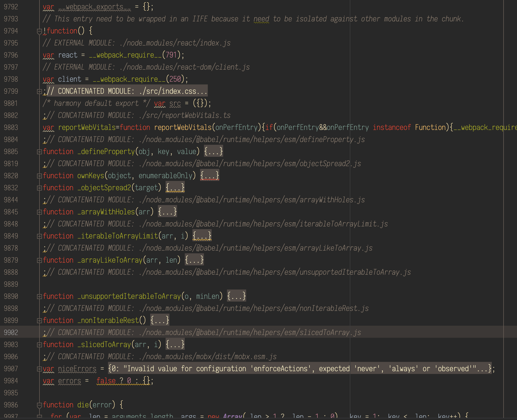Click the _slicedToArray function name
This screenshot has width=517, height=420.
[104, 345]
